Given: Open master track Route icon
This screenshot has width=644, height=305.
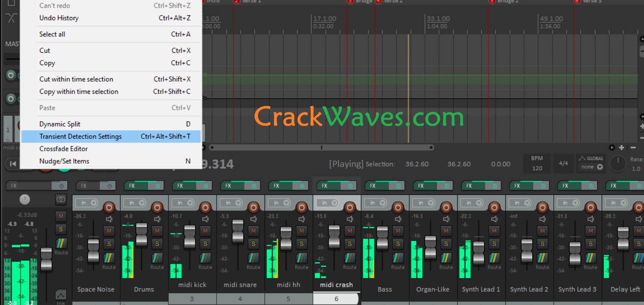Looking at the screenshot, I should point(61,244).
